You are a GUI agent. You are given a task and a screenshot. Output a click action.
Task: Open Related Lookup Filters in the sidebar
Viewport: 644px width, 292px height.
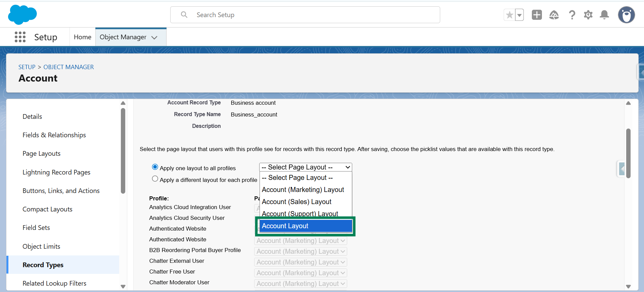(x=54, y=283)
